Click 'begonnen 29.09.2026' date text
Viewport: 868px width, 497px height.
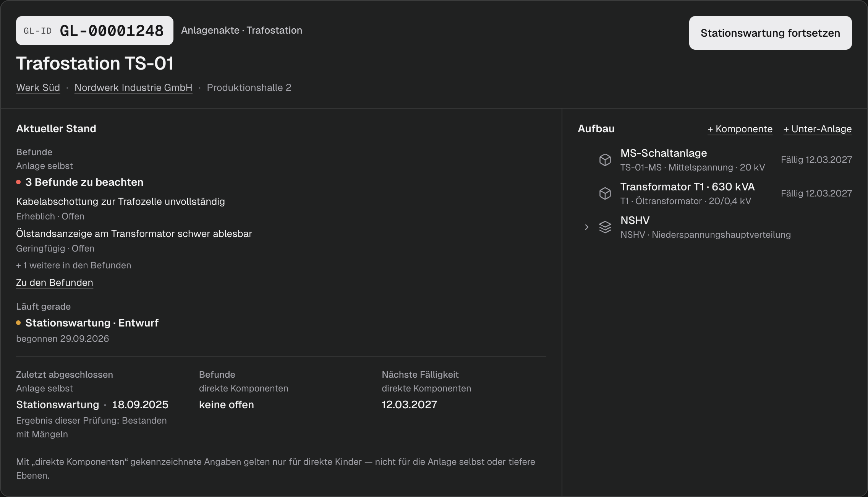coord(62,339)
